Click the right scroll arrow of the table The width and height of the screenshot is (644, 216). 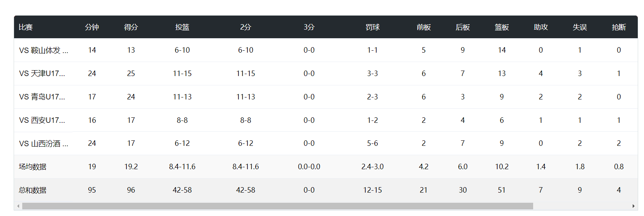click(x=633, y=206)
